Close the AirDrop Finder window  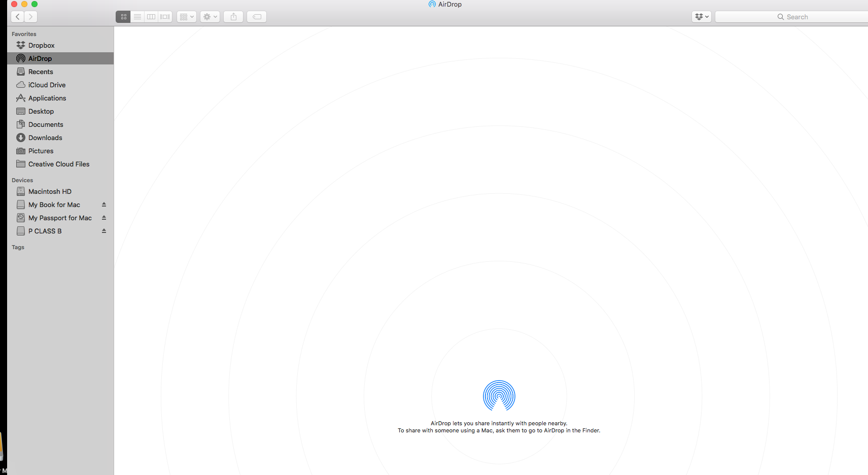(14, 4)
